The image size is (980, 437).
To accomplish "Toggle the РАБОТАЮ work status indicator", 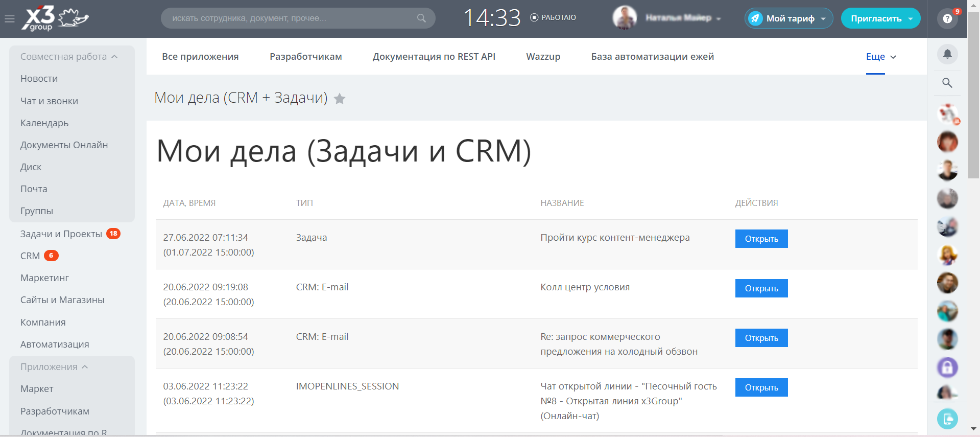I will [x=553, y=17].
